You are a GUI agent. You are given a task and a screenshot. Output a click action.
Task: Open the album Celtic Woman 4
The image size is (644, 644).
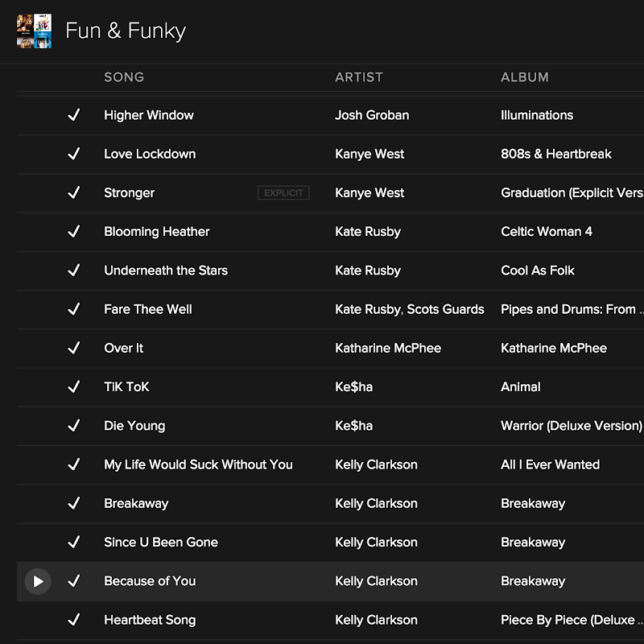(x=547, y=231)
